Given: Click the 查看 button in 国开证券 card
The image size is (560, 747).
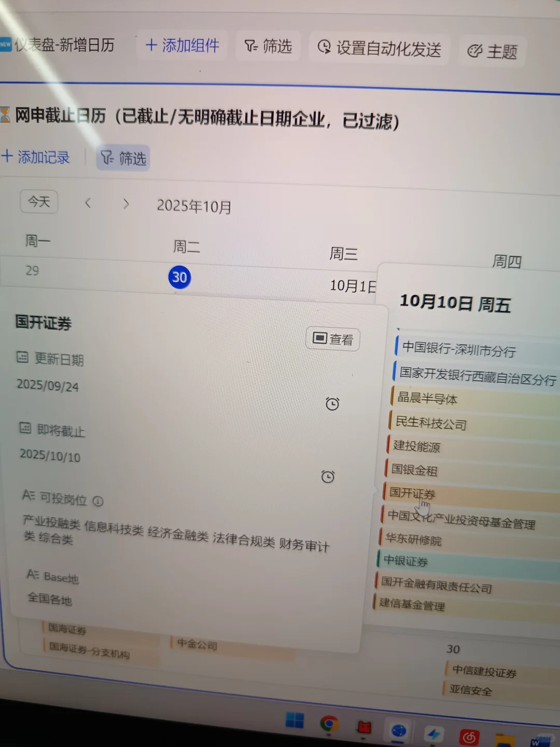Looking at the screenshot, I should pos(333,339).
